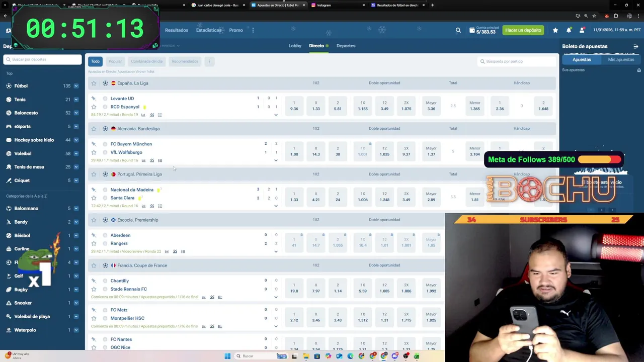Click Hacer un depósito button
The width and height of the screenshot is (644, 362).
pyautogui.click(x=523, y=30)
